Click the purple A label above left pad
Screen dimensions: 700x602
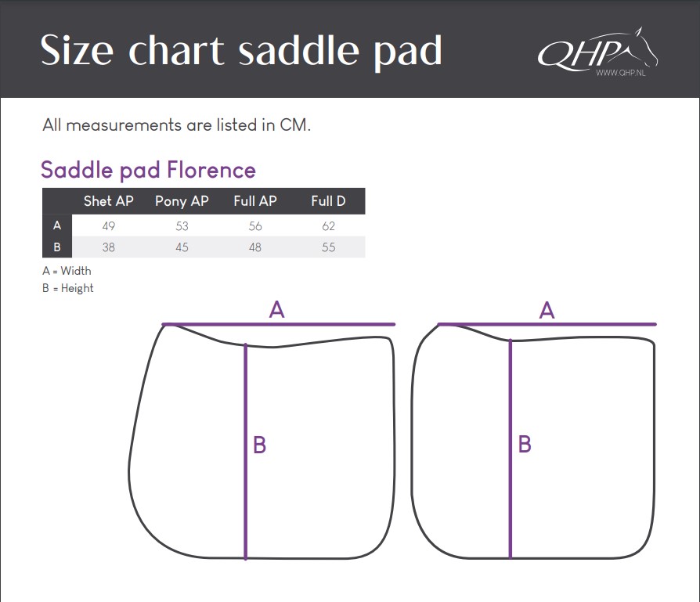pos(276,309)
